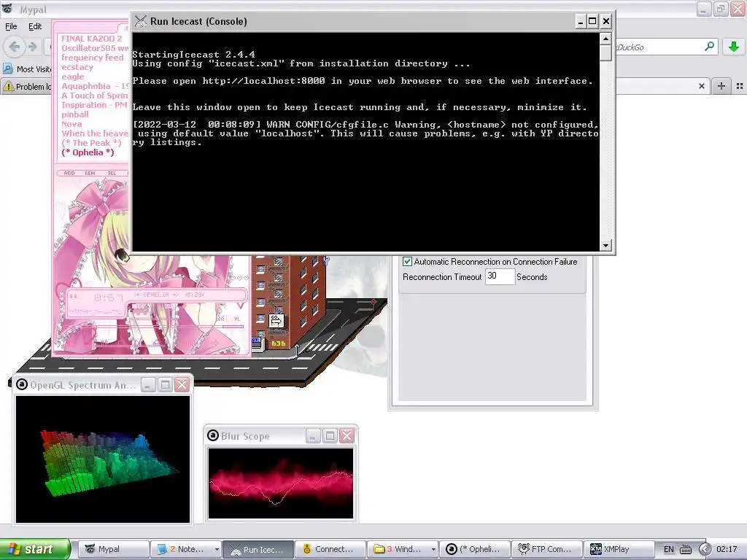Switch to XMPlay taskbar button
Image resolution: width=747 pixels, height=560 pixels.
pos(619,549)
